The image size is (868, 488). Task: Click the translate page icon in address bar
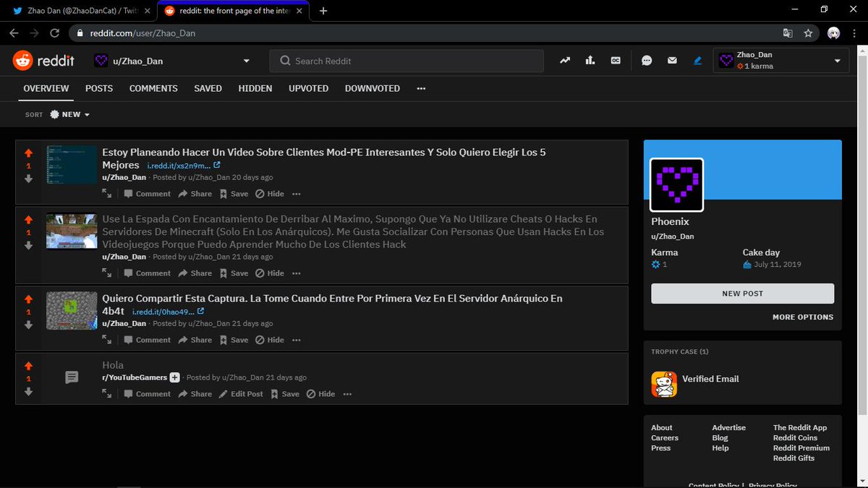point(788,33)
